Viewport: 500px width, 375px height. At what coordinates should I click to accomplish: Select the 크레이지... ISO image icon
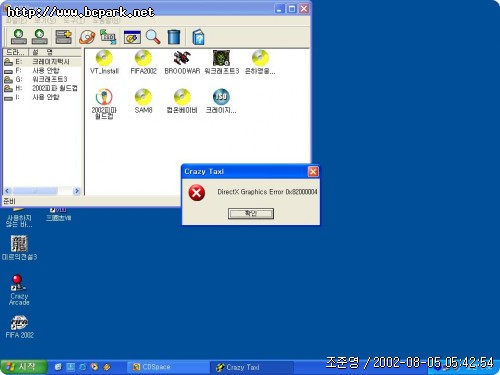point(221,101)
